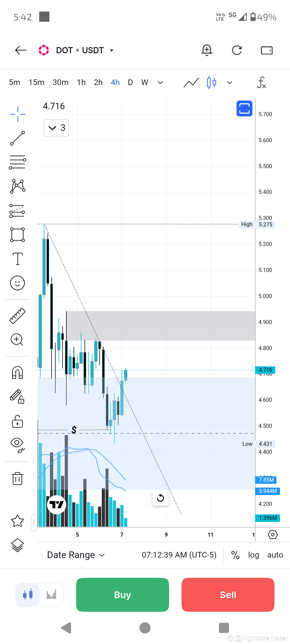
Task: Tap the TradingView logo badge
Action: click(56, 505)
